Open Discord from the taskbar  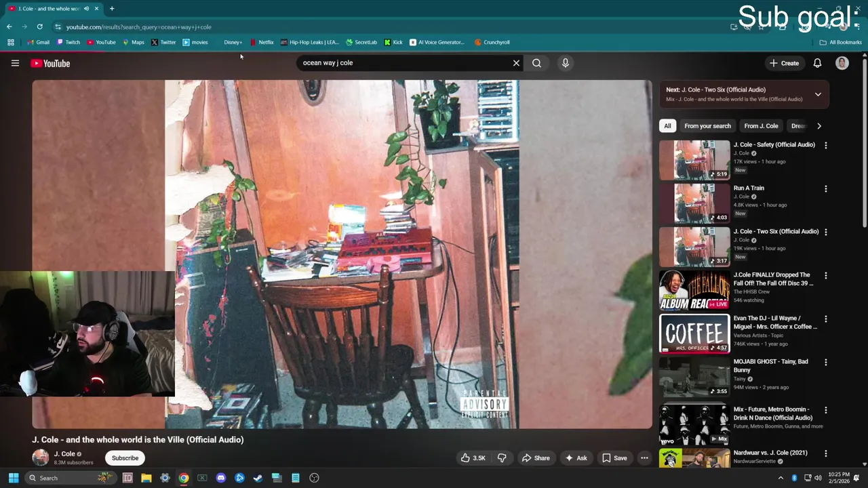220,478
